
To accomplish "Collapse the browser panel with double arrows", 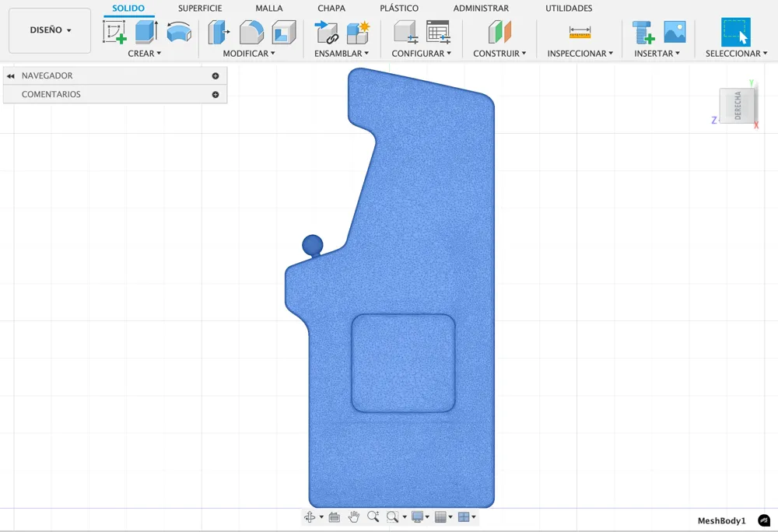I will [x=11, y=76].
